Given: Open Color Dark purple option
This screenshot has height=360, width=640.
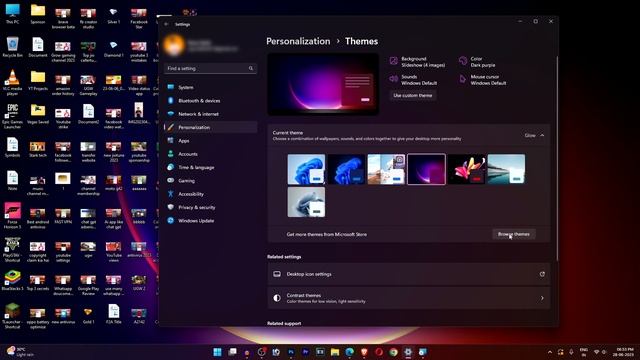Looking at the screenshot, I should point(477,62).
